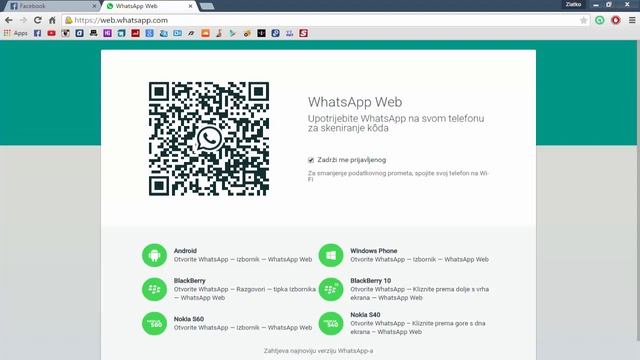This screenshot has width=640, height=360.
Task: Click the Zahtjeva najnoviju verziju WhatsApp-a text
Action: (318, 351)
